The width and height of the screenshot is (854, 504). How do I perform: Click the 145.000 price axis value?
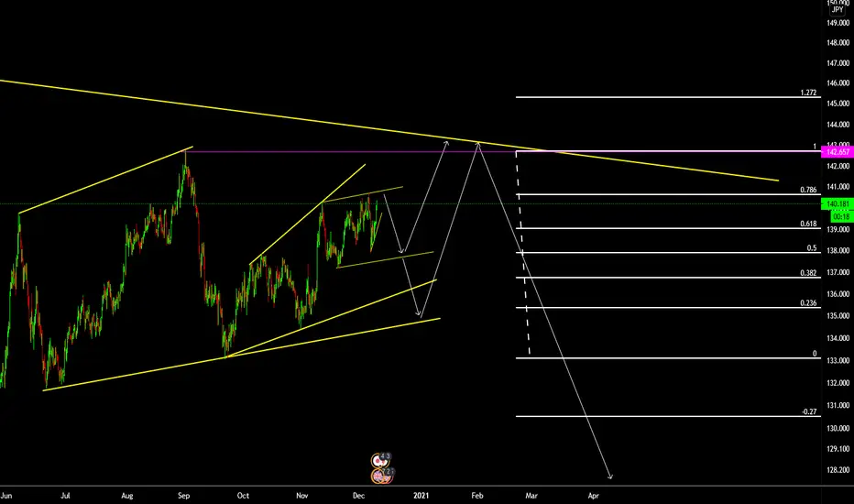(838, 104)
